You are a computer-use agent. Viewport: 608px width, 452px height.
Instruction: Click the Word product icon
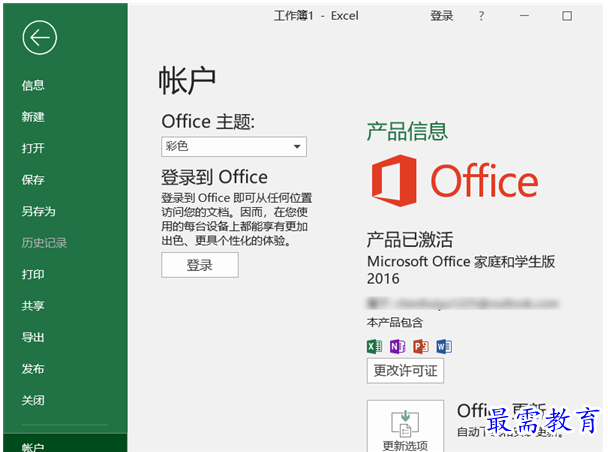tap(444, 346)
